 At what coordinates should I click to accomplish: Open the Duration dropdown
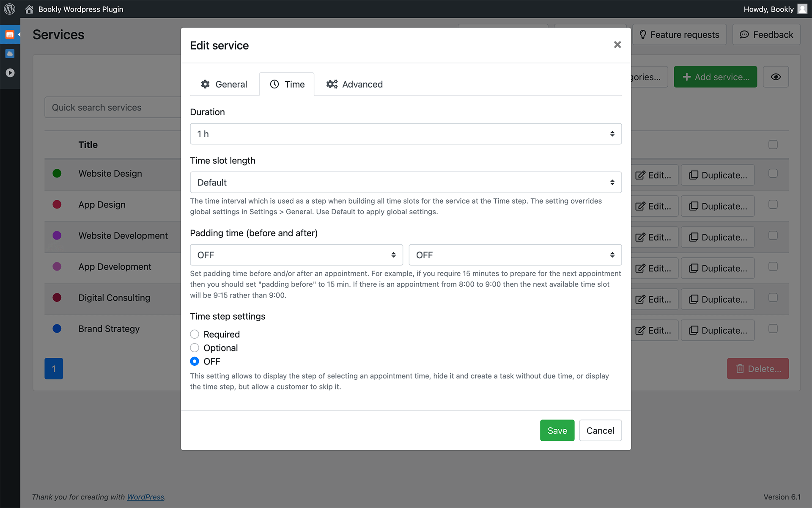[405, 134]
